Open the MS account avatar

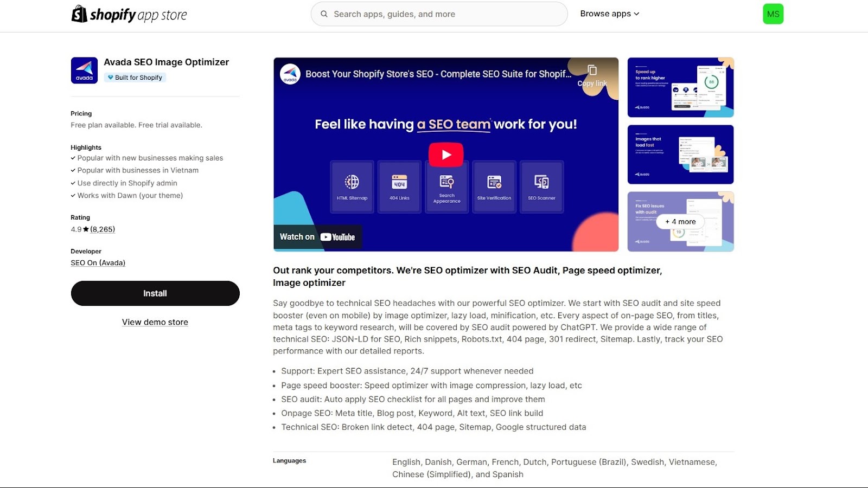773,14
